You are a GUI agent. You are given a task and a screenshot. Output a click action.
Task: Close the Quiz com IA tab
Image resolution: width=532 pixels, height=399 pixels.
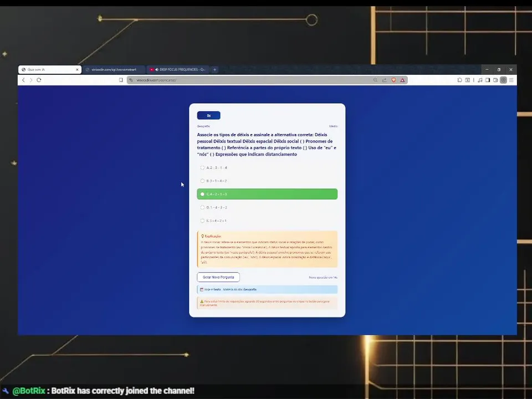77,70
